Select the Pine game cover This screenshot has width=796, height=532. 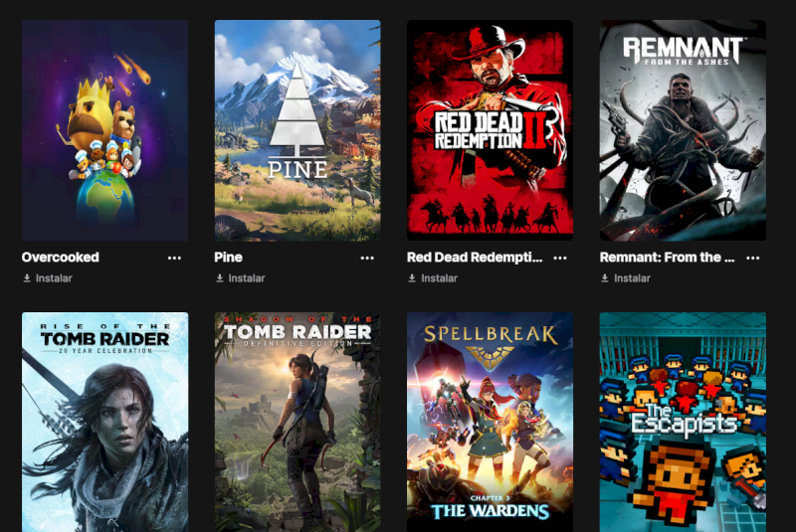(298, 130)
